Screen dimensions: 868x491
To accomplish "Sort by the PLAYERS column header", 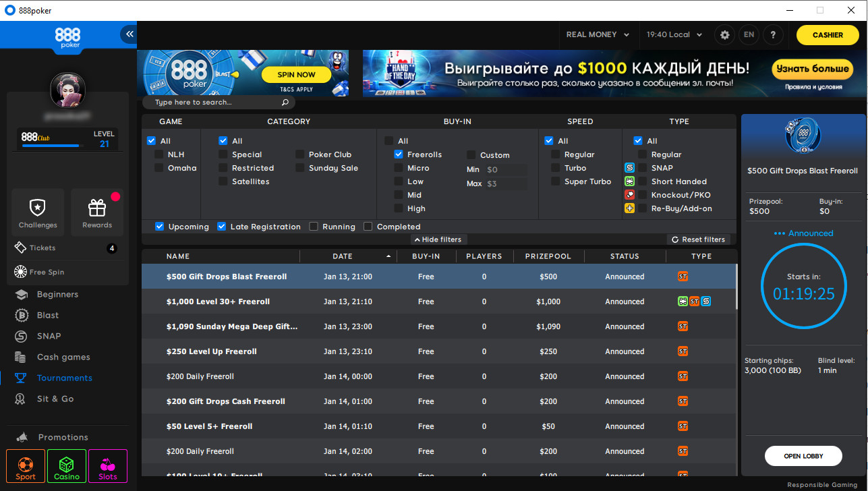I will (484, 256).
